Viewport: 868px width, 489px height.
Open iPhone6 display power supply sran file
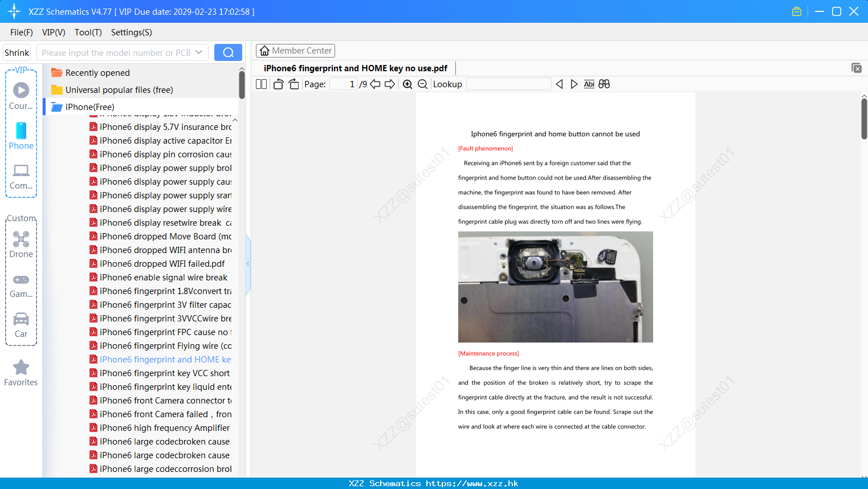point(161,195)
